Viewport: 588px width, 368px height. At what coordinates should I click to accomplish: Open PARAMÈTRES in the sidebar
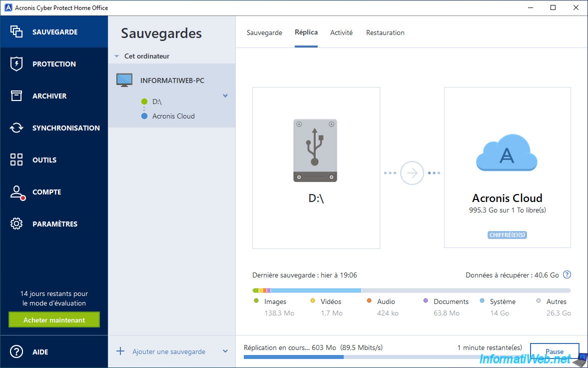(55, 224)
